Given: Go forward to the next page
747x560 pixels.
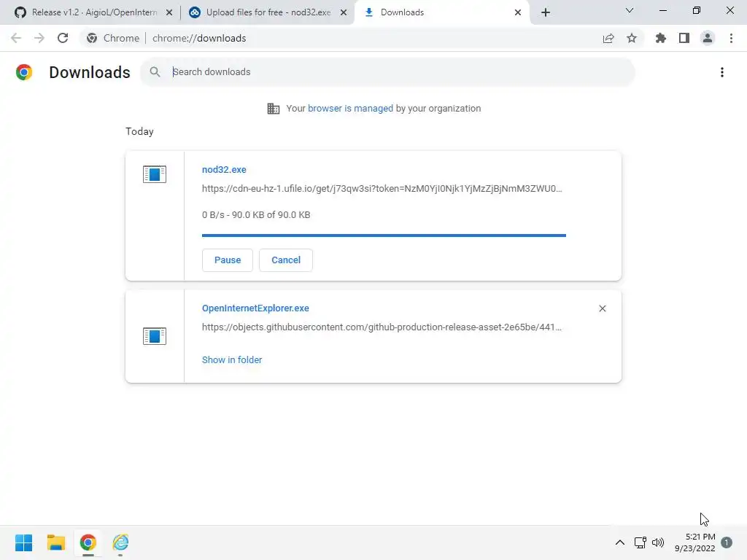Looking at the screenshot, I should tap(39, 38).
